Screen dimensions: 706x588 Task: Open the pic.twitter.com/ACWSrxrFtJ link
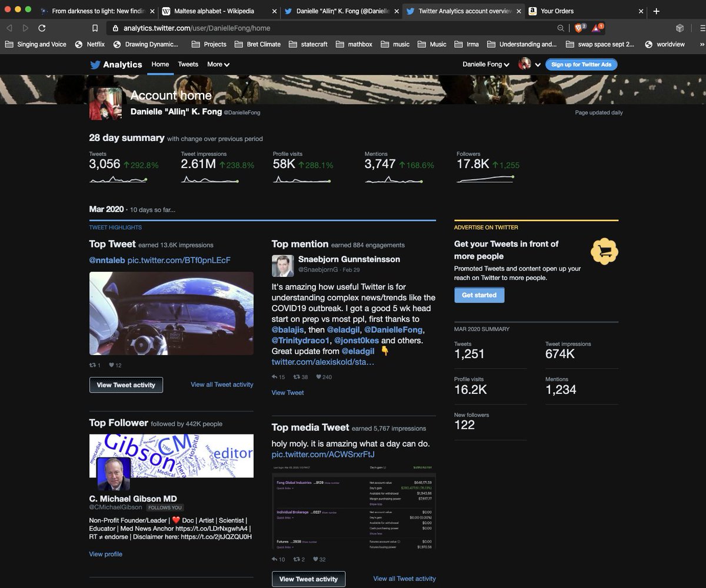(323, 455)
